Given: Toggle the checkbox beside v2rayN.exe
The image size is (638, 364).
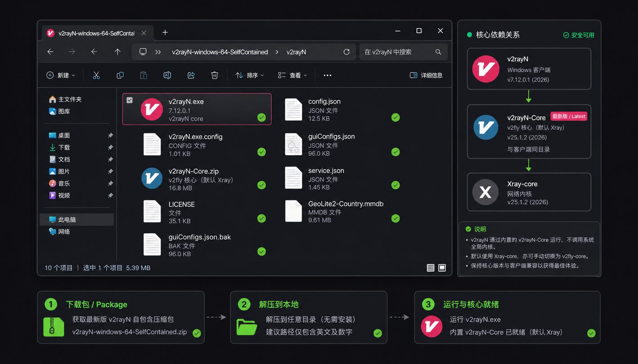Looking at the screenshot, I should click(130, 100).
